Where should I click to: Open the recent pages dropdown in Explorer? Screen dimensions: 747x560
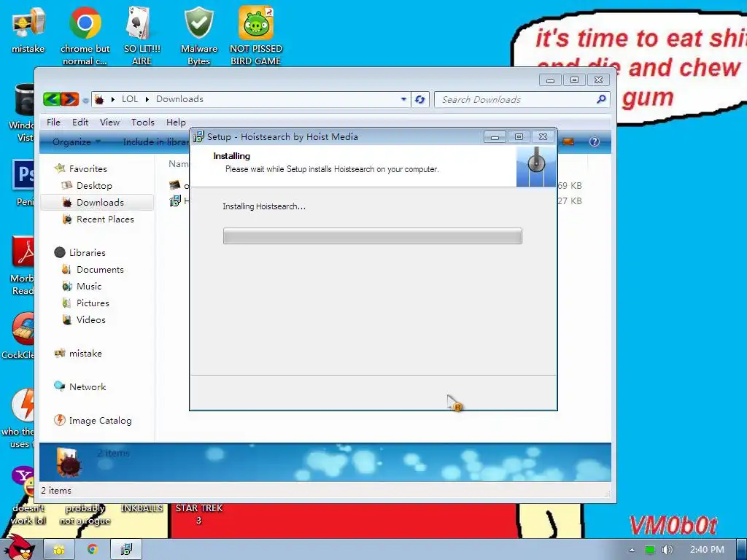pyautogui.click(x=85, y=100)
